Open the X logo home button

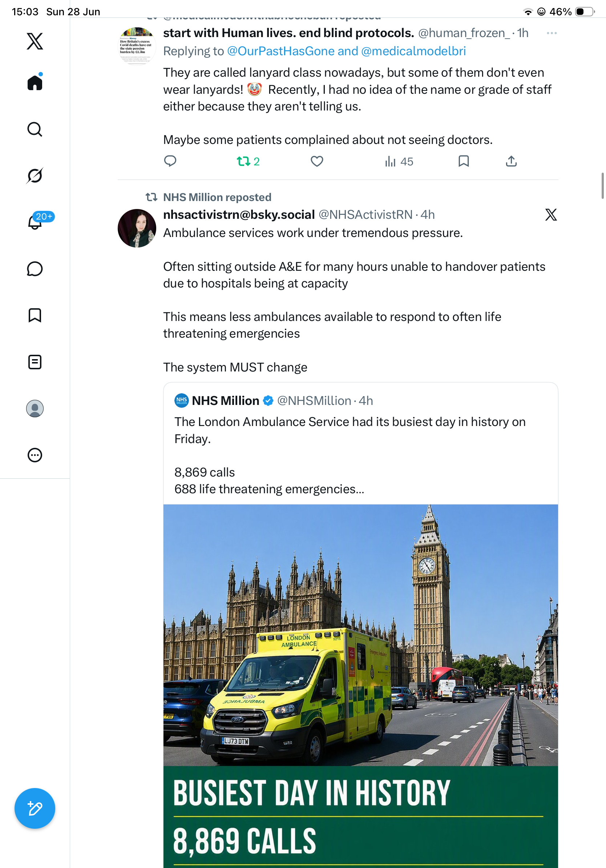[35, 41]
